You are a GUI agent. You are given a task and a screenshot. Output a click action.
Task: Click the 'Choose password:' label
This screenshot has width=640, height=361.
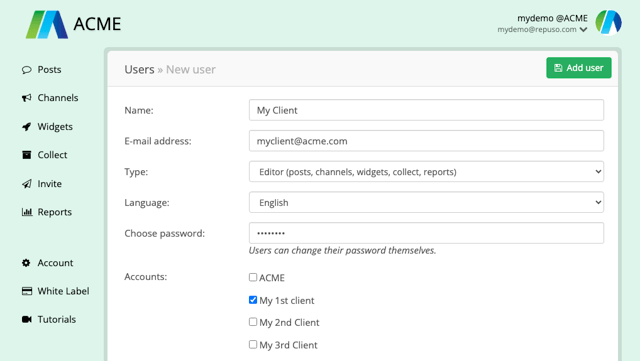coord(164,234)
